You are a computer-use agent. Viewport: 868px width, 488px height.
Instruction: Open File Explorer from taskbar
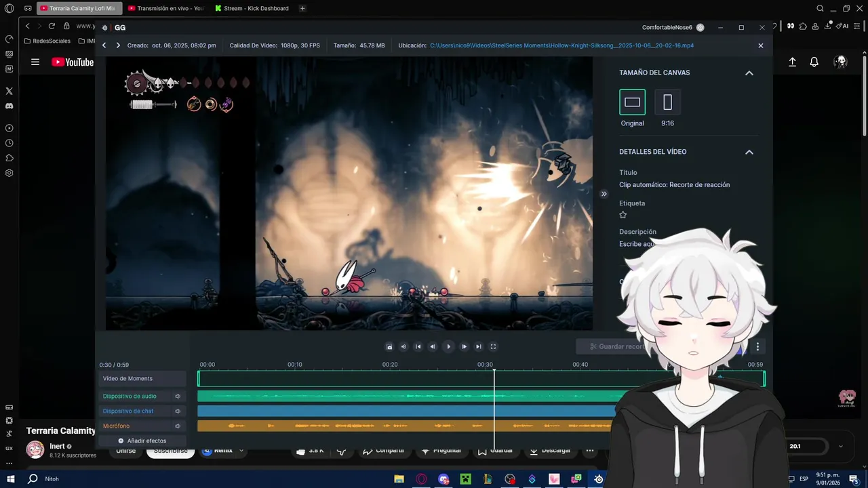[399, 479]
